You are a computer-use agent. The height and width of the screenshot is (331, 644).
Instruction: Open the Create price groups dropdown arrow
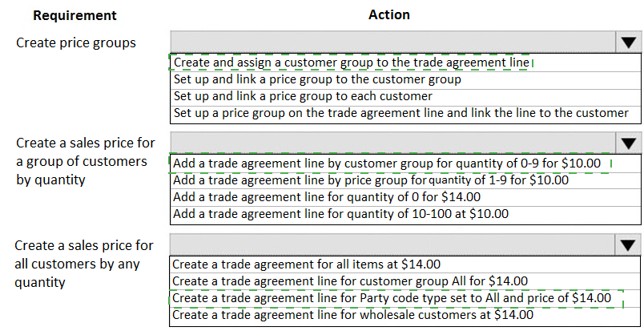[627, 42]
